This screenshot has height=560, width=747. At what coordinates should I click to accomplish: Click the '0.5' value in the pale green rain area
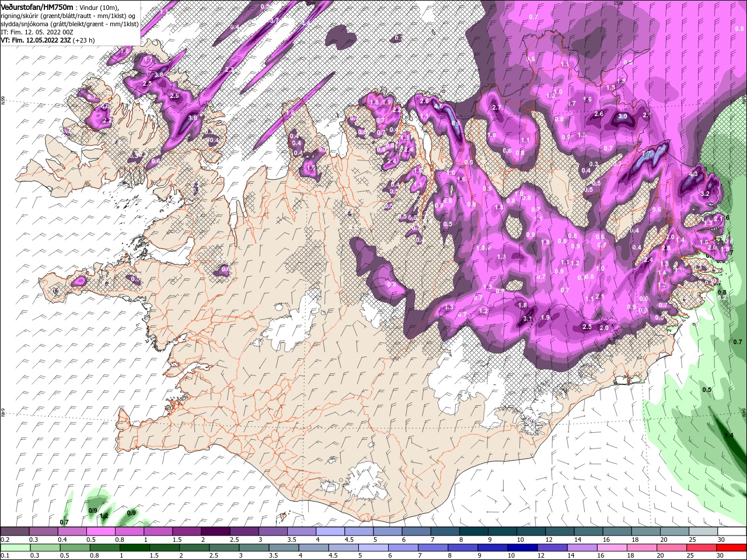707,390
